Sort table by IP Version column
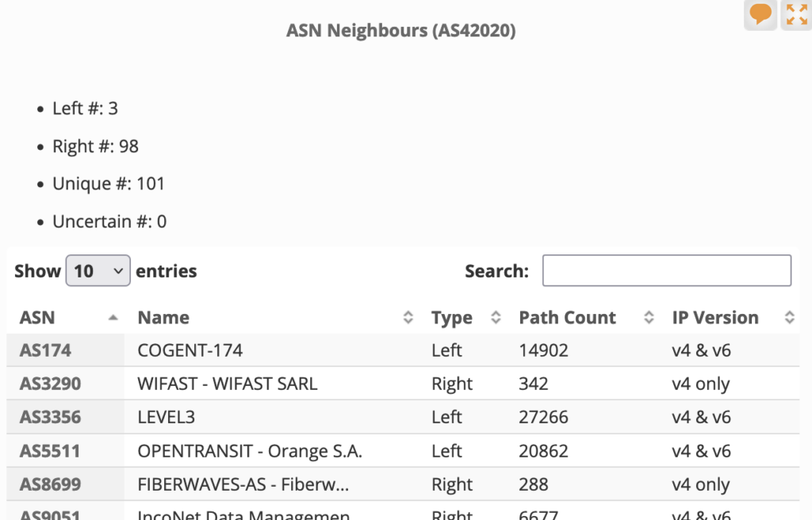Viewport: 812px width, 520px height. pos(715,318)
